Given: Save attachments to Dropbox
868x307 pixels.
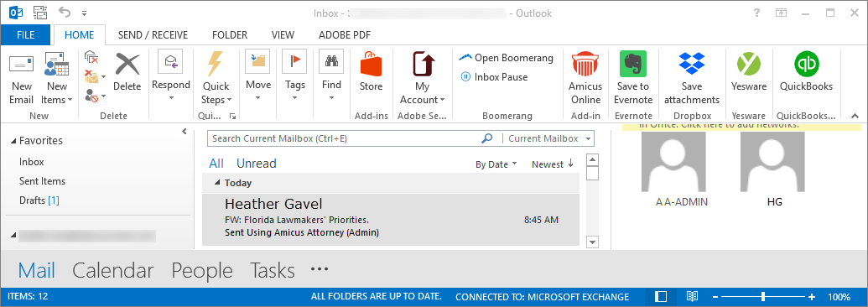Looking at the screenshot, I should click(x=691, y=78).
